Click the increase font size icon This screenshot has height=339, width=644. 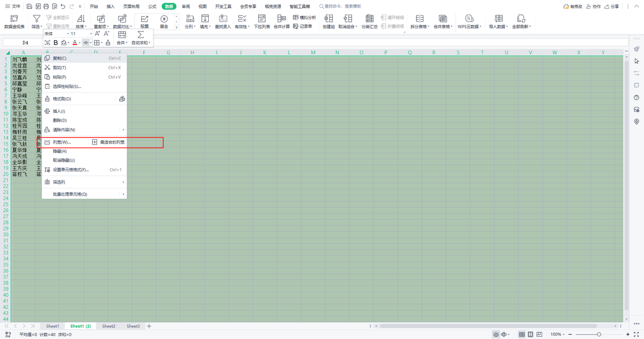[x=97, y=33]
